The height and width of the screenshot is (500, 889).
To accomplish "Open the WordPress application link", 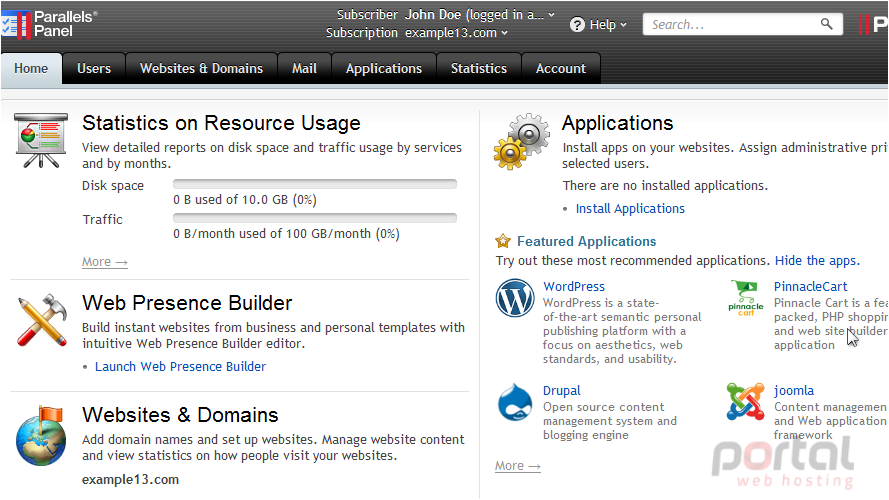I will [x=574, y=287].
